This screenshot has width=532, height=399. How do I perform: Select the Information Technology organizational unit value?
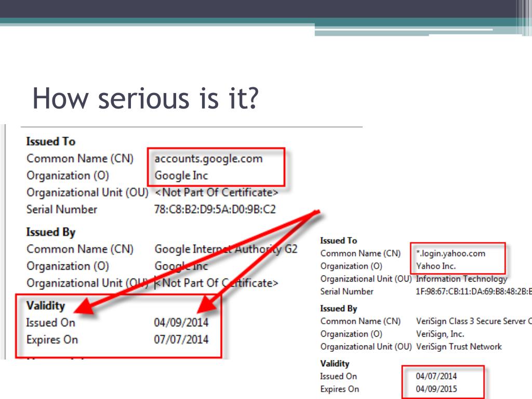tap(461, 279)
